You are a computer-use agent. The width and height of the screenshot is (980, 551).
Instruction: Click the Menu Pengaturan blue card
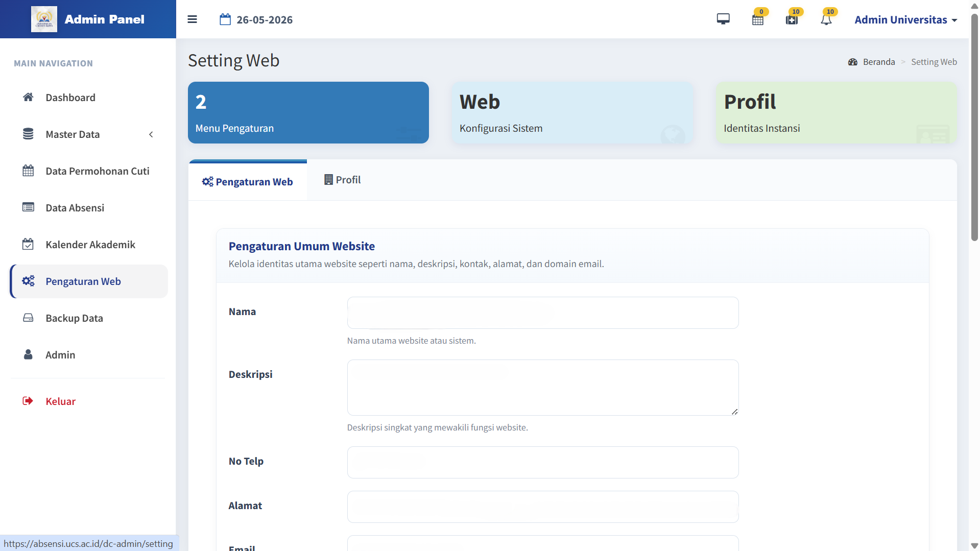(308, 112)
